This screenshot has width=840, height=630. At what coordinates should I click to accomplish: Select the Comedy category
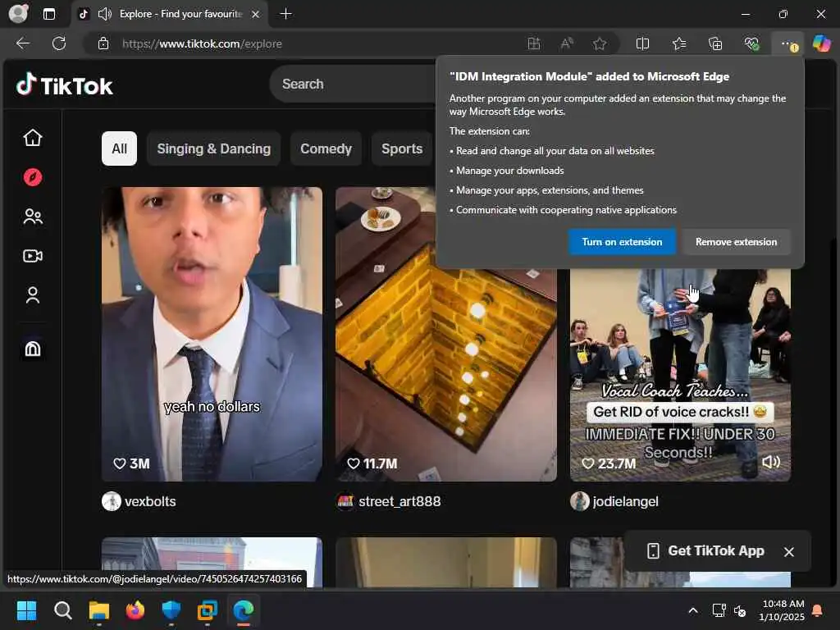click(326, 148)
